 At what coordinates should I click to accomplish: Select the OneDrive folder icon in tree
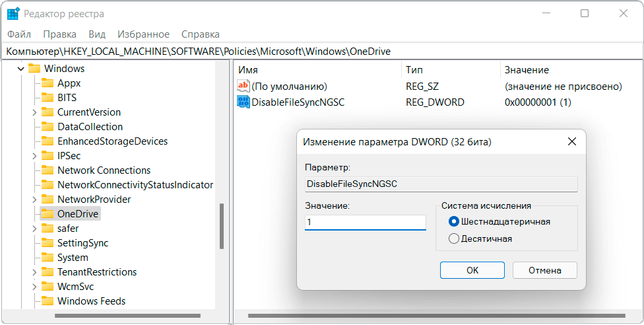click(48, 214)
